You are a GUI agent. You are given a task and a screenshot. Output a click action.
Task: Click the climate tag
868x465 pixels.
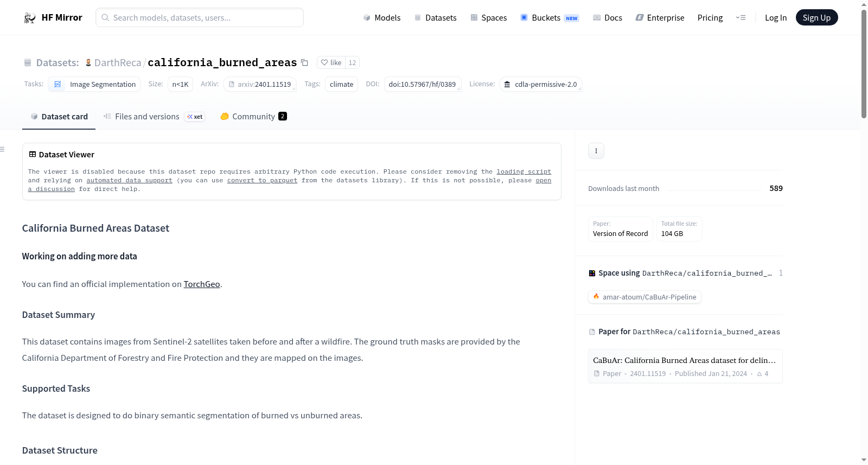pyautogui.click(x=341, y=84)
